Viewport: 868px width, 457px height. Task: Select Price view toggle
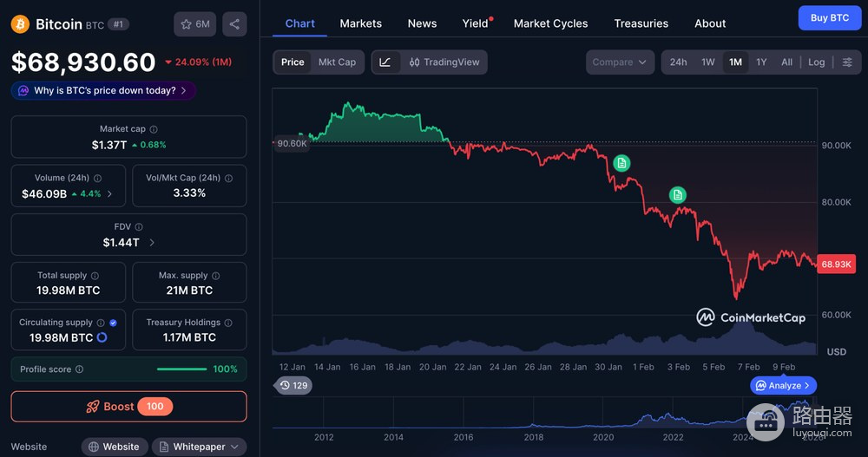[293, 62]
